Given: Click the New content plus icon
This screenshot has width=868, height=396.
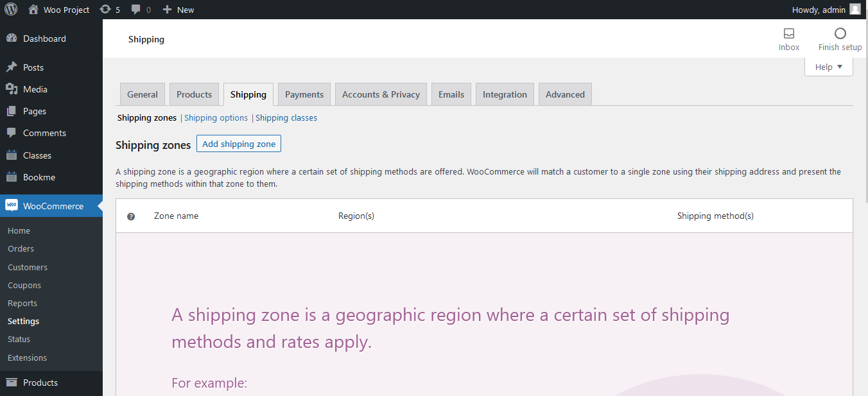Looking at the screenshot, I should 167,10.
